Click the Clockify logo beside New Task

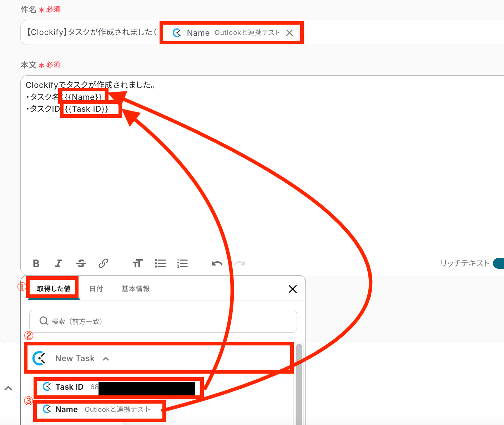point(39,358)
